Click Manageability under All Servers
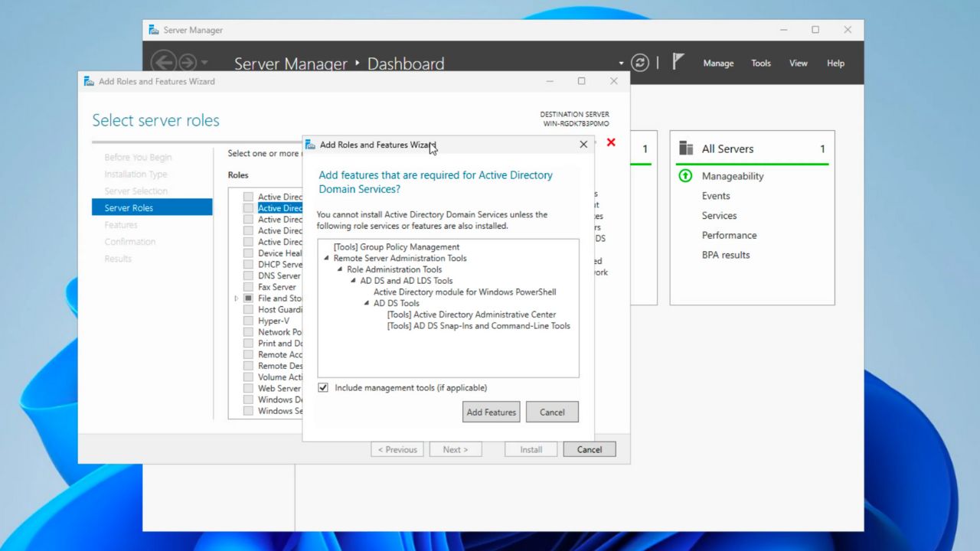The image size is (980, 551). [x=733, y=176]
